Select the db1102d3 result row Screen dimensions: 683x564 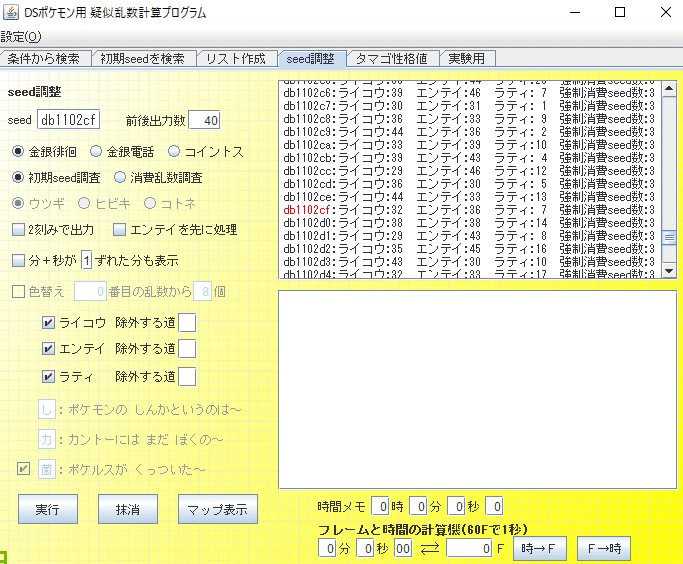pos(470,262)
